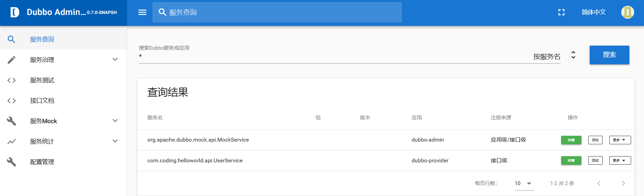Click the trend chart icon beside 服务统计

(12, 142)
